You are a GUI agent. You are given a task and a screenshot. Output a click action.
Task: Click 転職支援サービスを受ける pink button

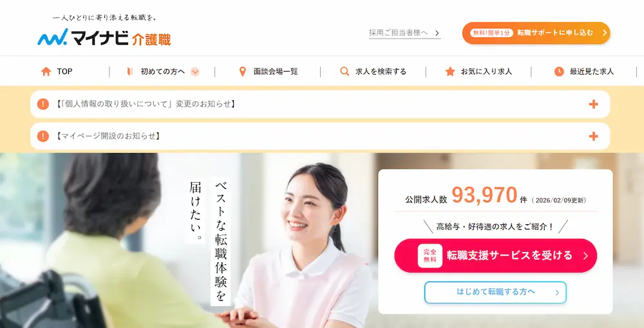[495, 256]
